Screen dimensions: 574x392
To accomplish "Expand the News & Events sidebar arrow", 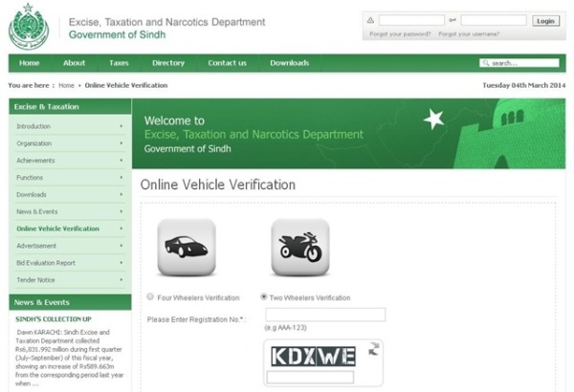I will [121, 211].
